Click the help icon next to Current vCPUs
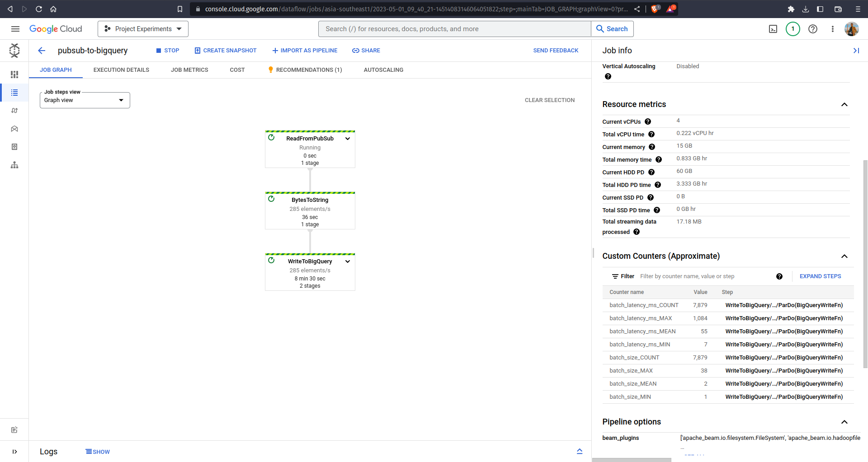Viewport: 868px width, 462px height. [647, 121]
